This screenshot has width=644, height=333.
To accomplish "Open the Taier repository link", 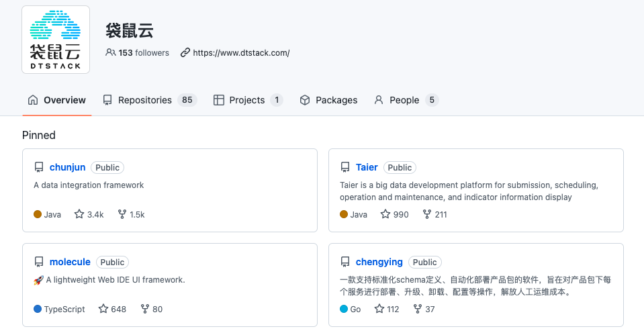I will pos(367,167).
